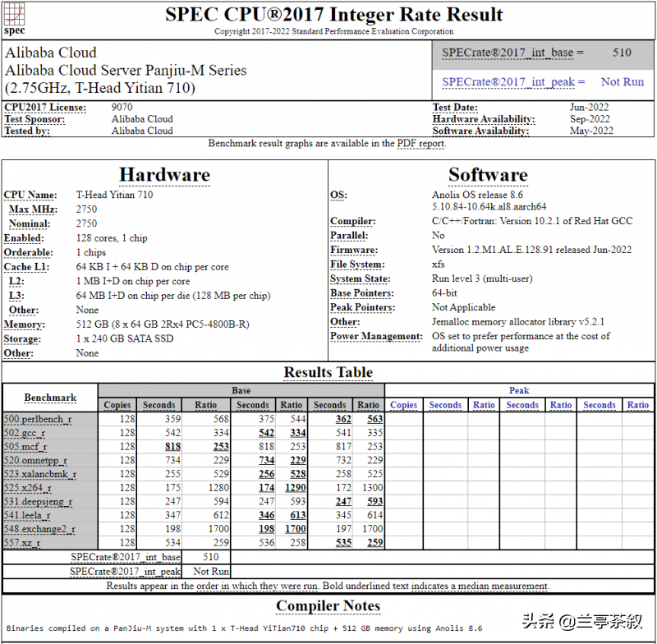Open the 520.omnetpp_r benchmark link
The height and width of the screenshot is (644, 657).
click(x=34, y=460)
